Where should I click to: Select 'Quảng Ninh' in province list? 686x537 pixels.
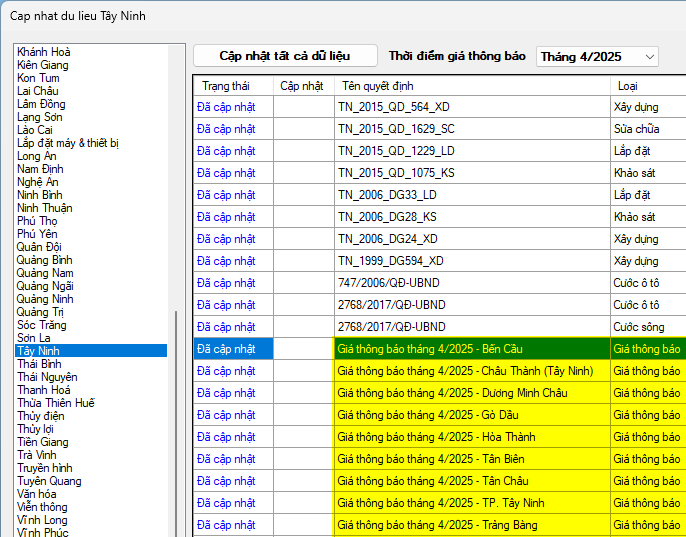coord(91,299)
